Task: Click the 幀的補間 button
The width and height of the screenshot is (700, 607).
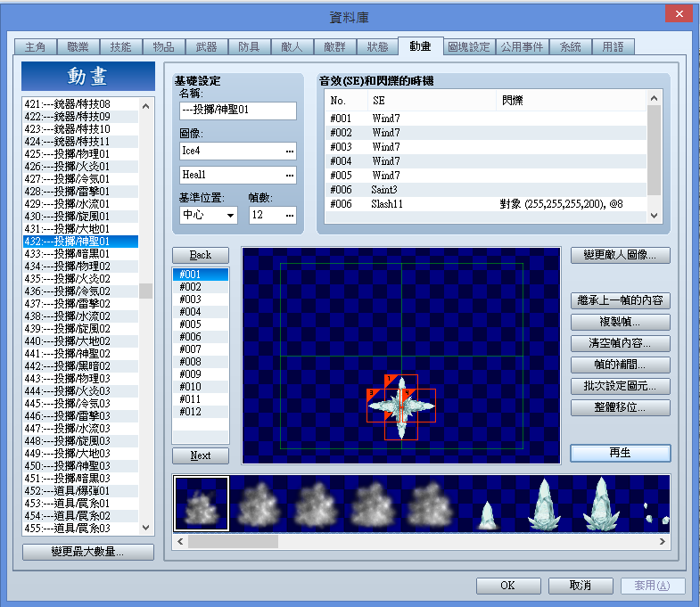Action: click(620, 365)
